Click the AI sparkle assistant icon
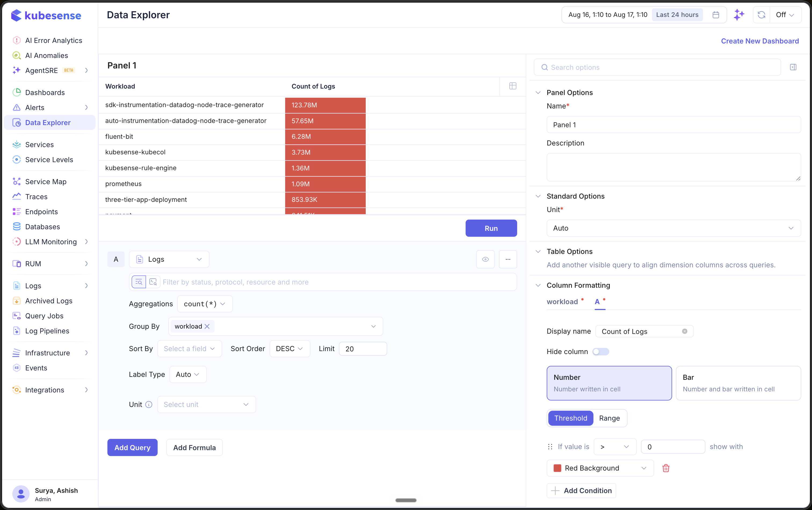Viewport: 812px width, 510px height. click(738, 15)
